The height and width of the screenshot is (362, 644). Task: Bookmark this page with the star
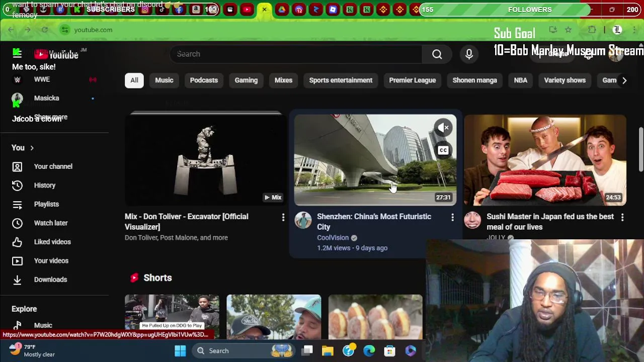[x=568, y=30]
